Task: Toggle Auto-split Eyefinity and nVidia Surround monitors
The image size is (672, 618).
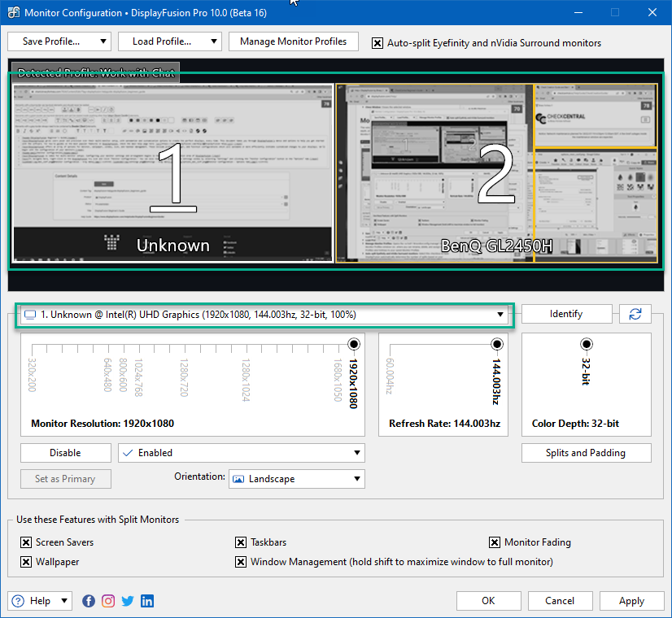Action: [x=377, y=43]
